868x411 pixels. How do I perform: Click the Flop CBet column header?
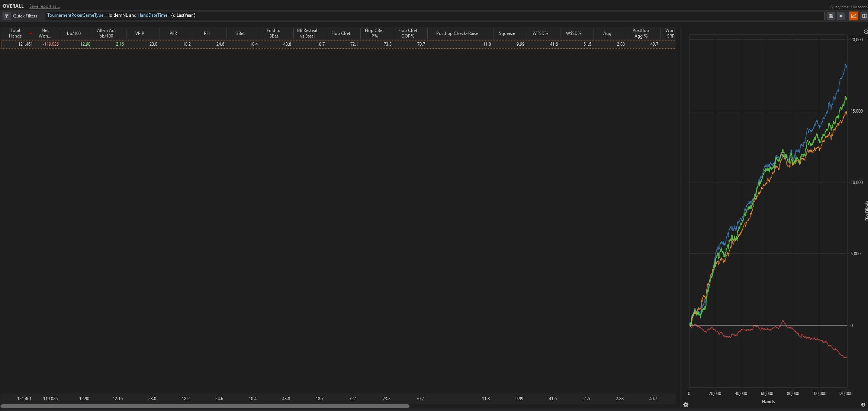pos(340,33)
